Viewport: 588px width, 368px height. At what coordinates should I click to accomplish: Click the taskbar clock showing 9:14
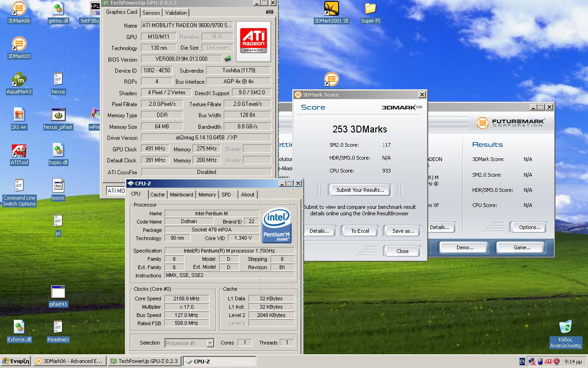pos(573,362)
